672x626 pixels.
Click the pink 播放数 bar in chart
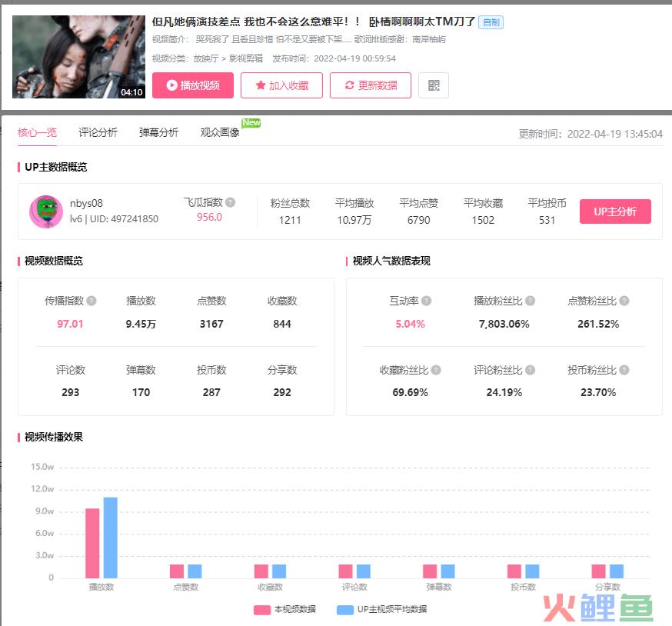pyautogui.click(x=92, y=543)
